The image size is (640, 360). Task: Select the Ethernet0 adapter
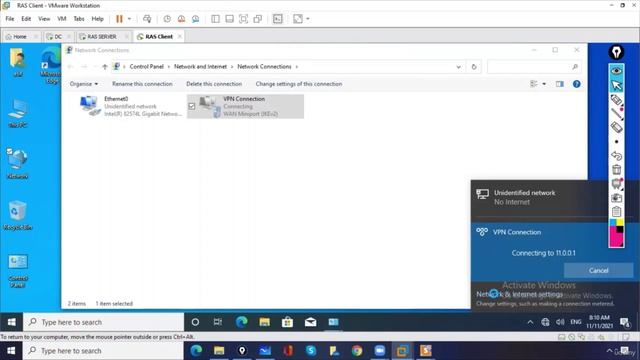pos(131,106)
